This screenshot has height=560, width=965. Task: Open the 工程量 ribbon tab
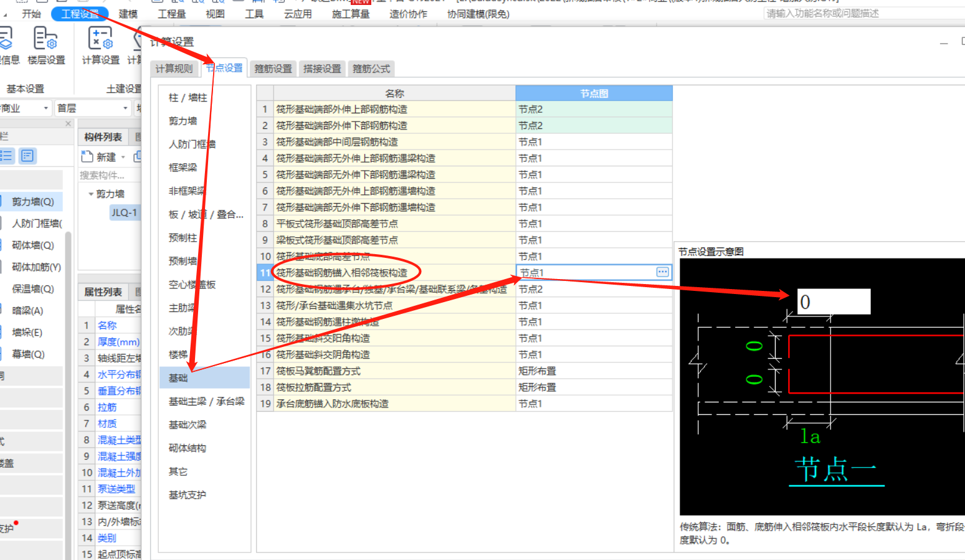coord(172,14)
